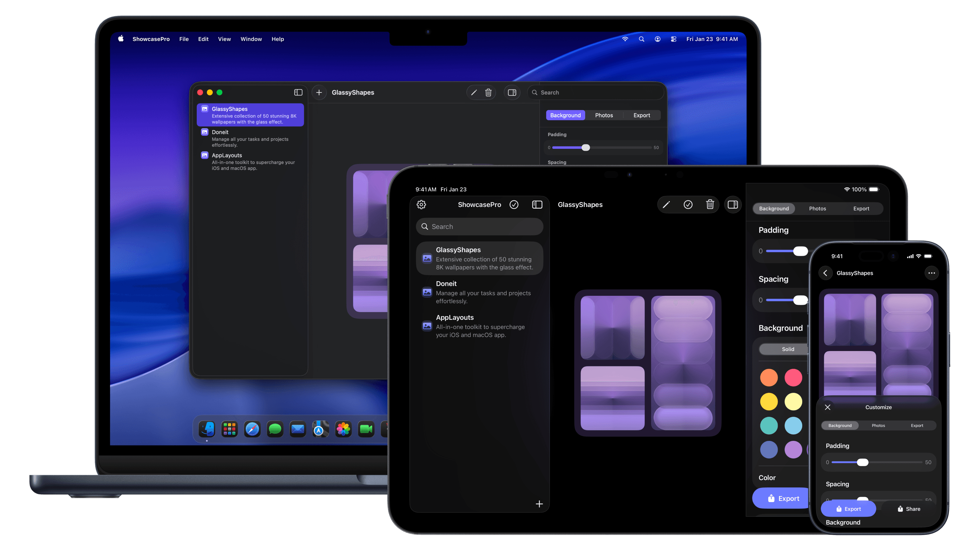The width and height of the screenshot is (980, 551).
Task: Dismiss the Customize sheet with the X
Action: [x=828, y=407]
